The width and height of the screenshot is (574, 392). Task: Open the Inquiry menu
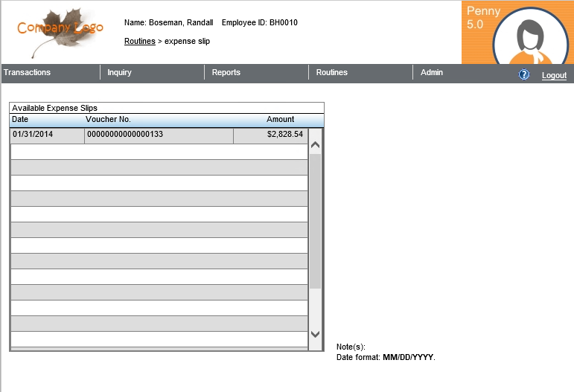tap(120, 73)
